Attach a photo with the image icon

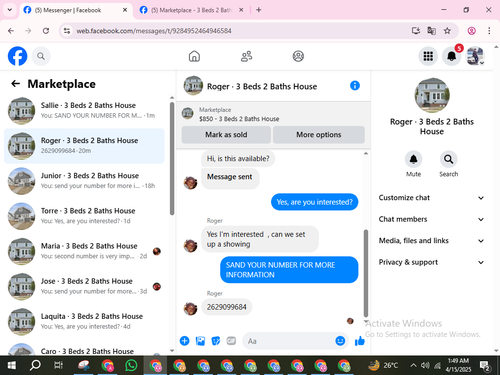point(200,341)
